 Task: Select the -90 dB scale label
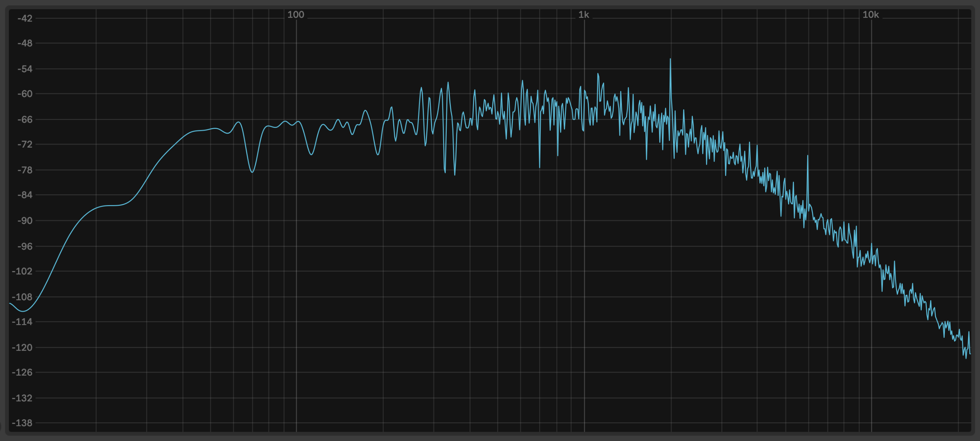pos(25,221)
